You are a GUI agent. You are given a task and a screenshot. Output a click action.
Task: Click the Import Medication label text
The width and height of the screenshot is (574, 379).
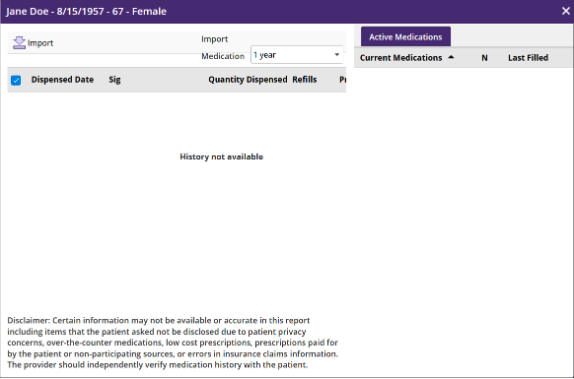(223, 48)
